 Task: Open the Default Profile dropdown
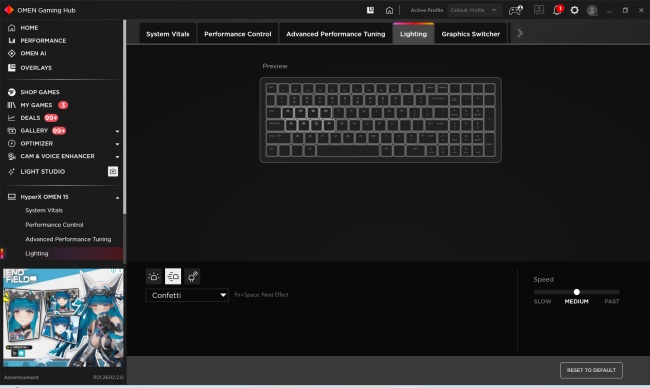point(474,10)
